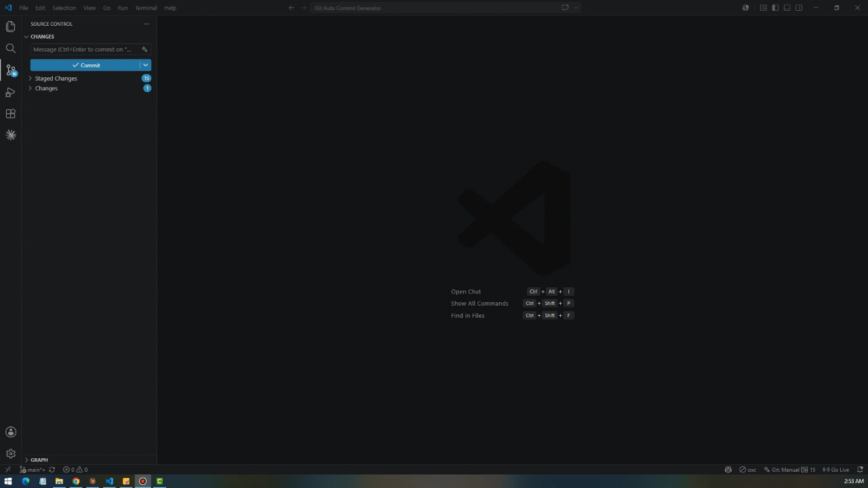The height and width of the screenshot is (488, 868).
Task: Click Go Live in status bar
Action: (835, 470)
